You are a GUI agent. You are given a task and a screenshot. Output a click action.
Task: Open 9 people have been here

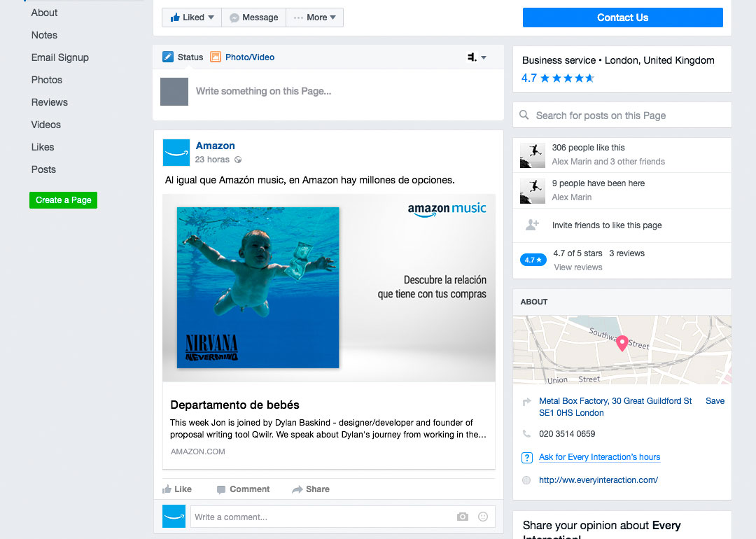[598, 183]
